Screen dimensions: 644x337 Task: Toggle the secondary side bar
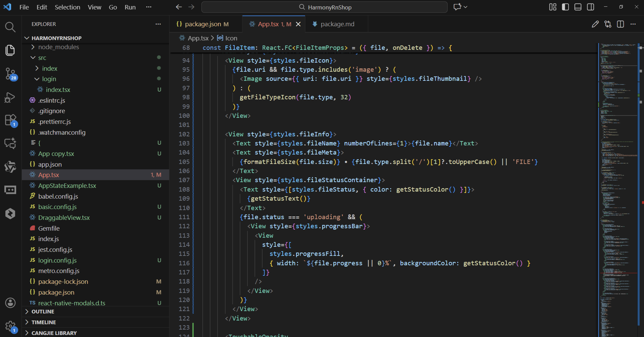[591, 7]
